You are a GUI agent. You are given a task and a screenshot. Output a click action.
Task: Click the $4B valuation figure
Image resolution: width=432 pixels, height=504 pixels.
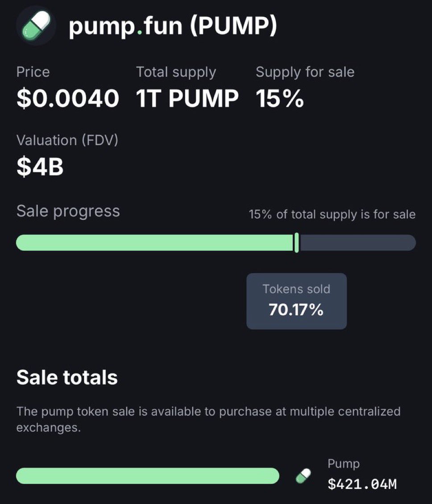pyautogui.click(x=40, y=167)
